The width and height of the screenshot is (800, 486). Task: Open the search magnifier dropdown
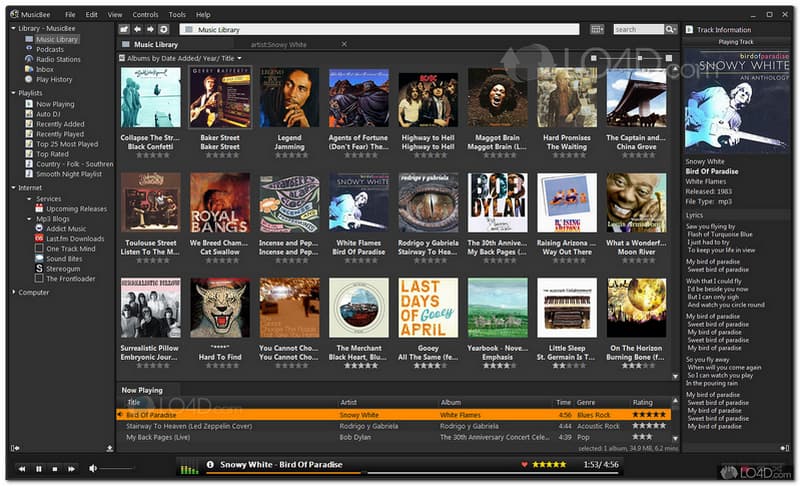(670, 30)
